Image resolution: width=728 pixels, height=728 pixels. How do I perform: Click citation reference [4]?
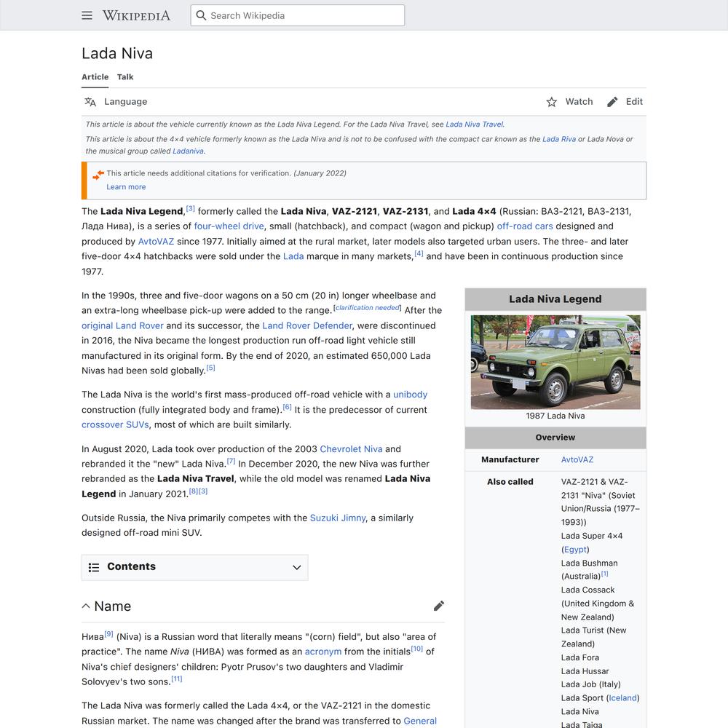tap(419, 253)
